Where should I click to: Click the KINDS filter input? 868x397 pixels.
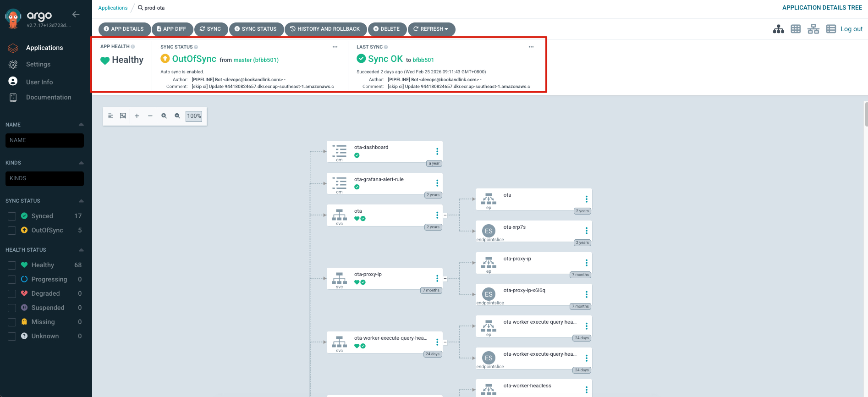(44, 178)
